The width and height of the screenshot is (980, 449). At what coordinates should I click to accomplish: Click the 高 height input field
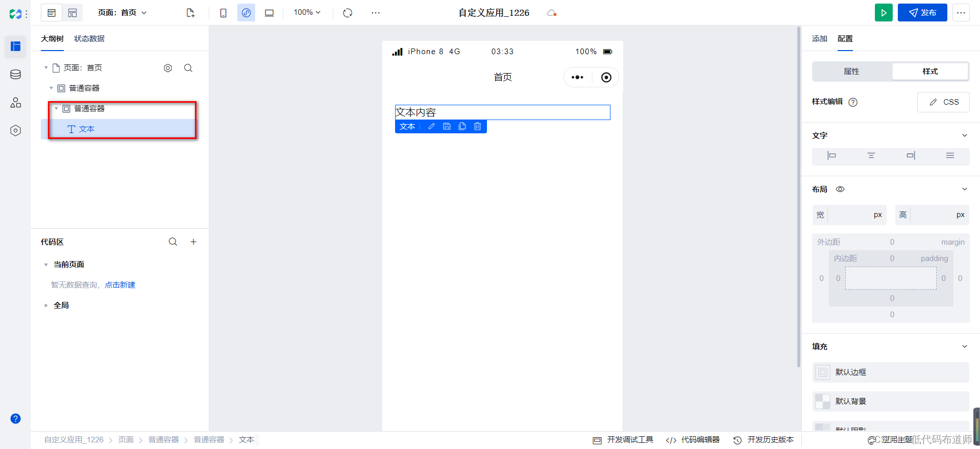[932, 215]
